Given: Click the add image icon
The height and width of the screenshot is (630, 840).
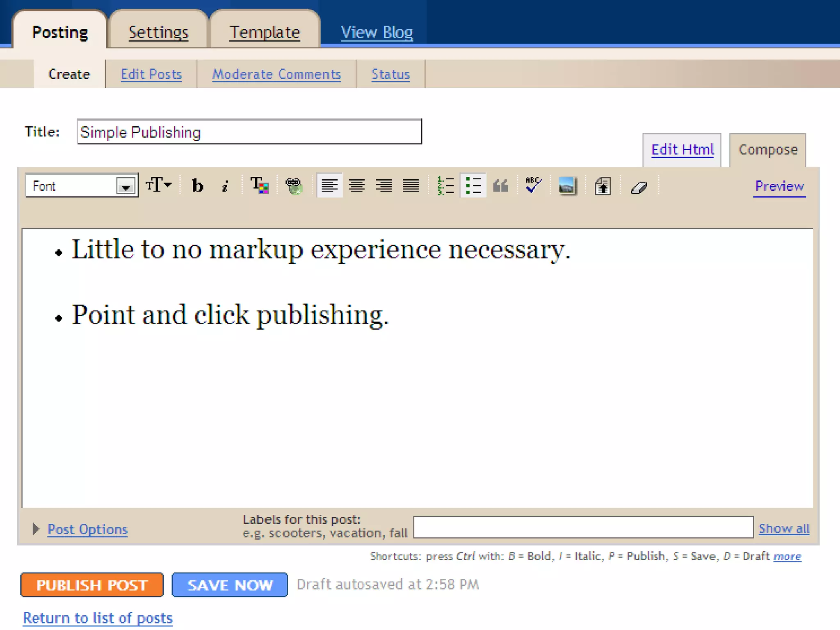Looking at the screenshot, I should (x=567, y=186).
